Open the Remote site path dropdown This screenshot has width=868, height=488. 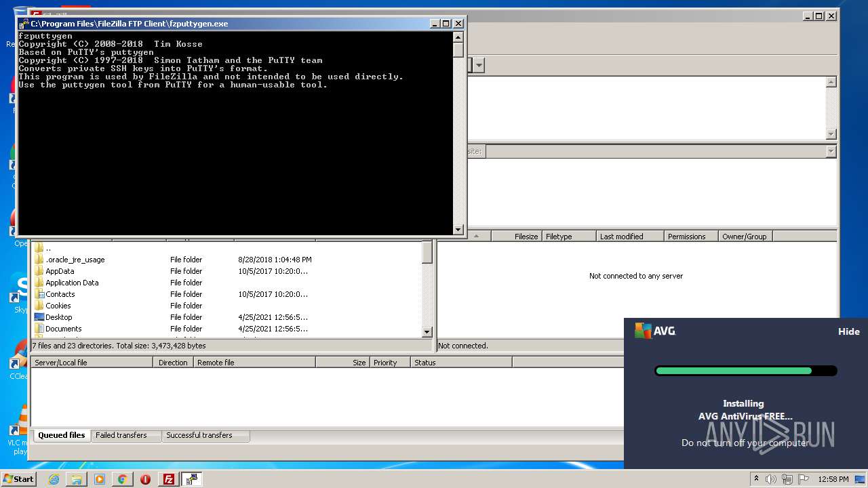click(831, 151)
